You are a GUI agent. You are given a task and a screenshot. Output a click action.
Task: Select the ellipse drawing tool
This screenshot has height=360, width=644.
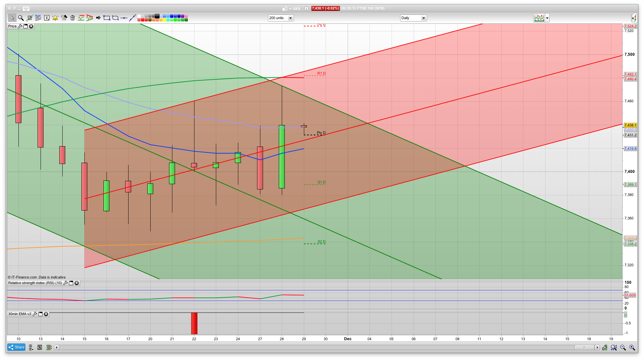click(x=115, y=18)
